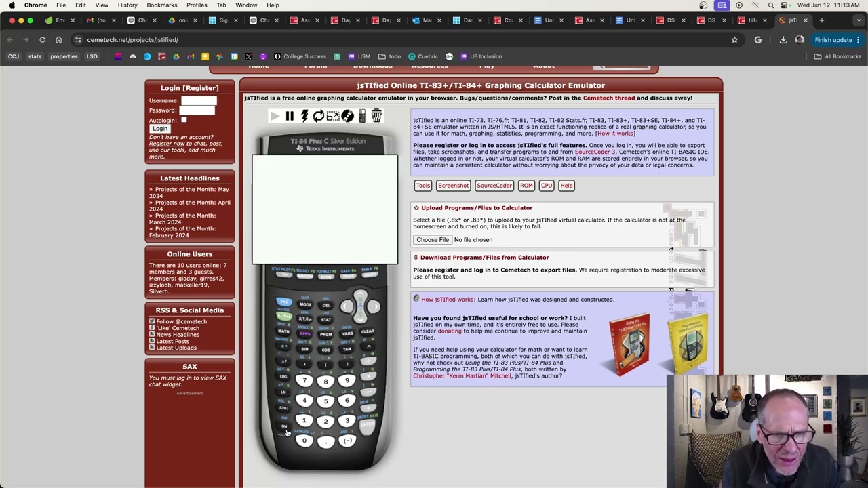Tap the MATH key

283,331
